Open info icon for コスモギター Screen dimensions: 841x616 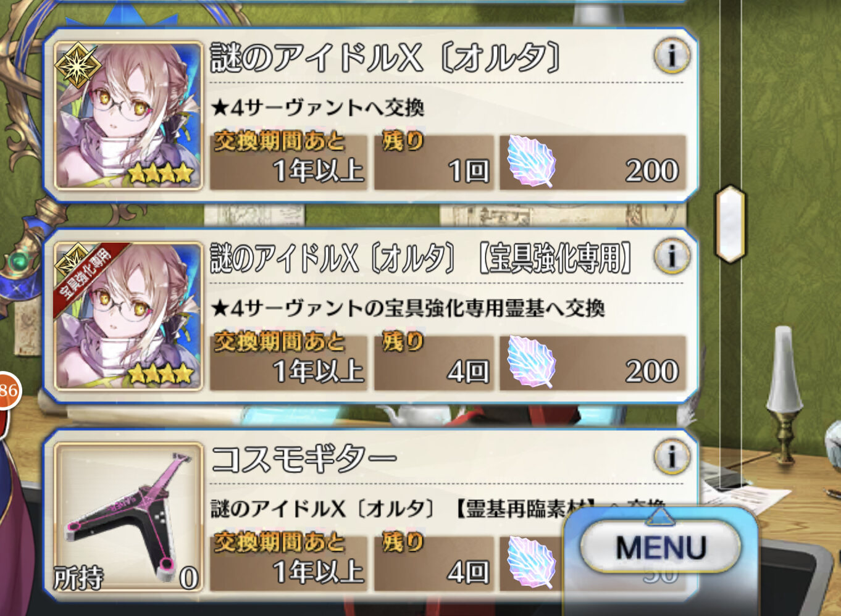(x=672, y=457)
